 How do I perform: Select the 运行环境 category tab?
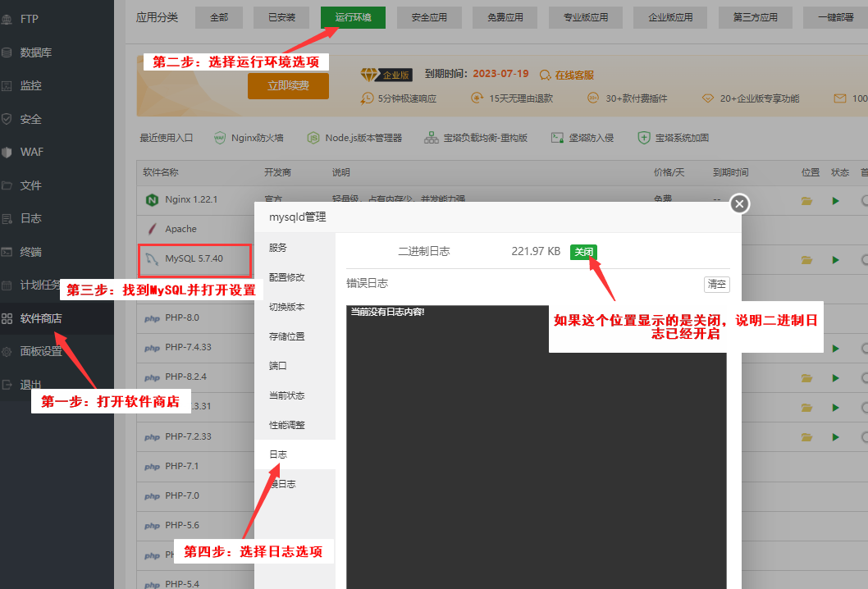coord(353,18)
